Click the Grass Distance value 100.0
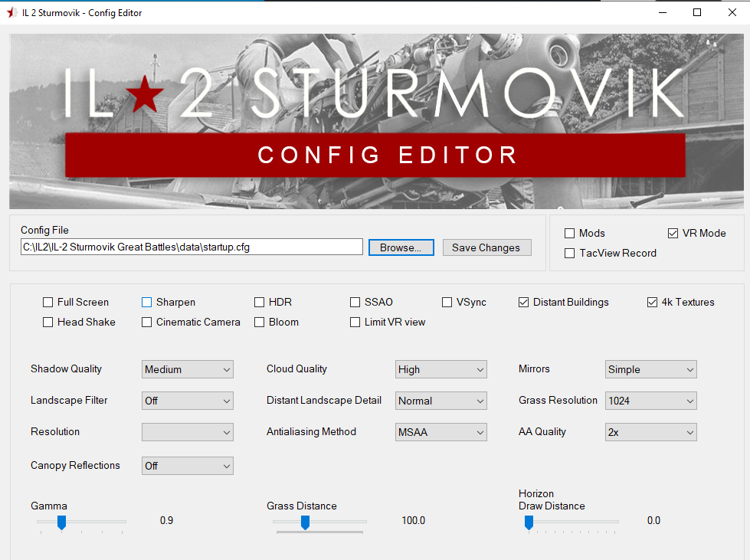 tap(413, 520)
